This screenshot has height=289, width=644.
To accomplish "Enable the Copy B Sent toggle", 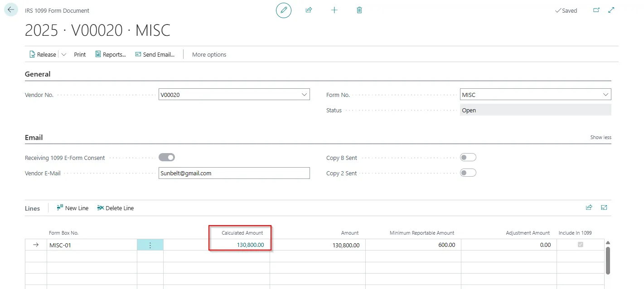I will (x=468, y=158).
